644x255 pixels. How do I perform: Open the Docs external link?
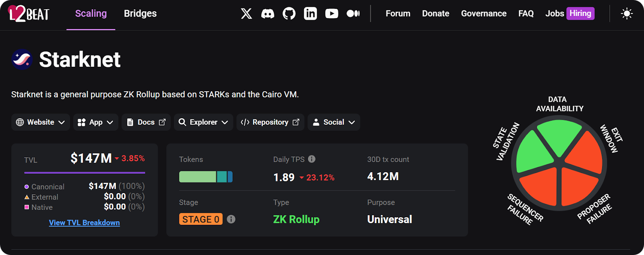tap(146, 122)
